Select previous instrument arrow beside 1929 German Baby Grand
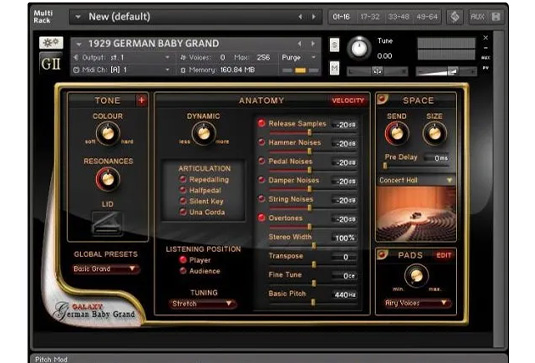This screenshot has height=363, width=535. coord(299,44)
